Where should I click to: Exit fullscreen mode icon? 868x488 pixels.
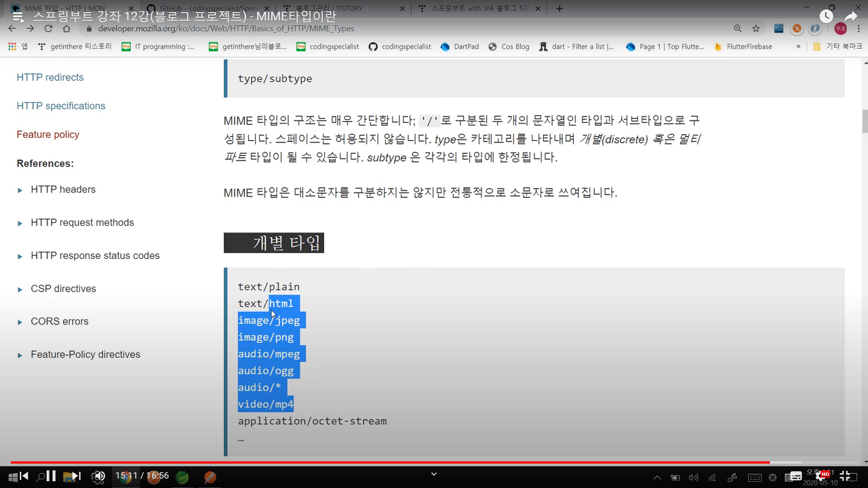tap(846, 476)
